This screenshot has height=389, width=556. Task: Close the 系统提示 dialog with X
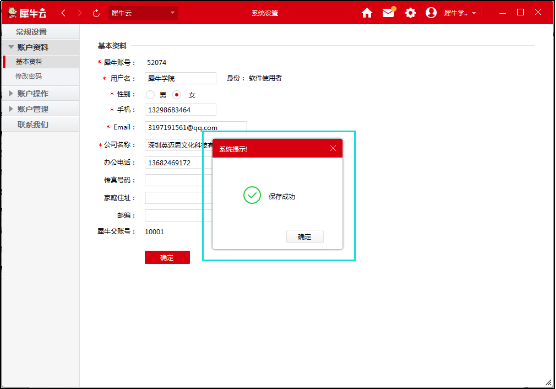(333, 148)
